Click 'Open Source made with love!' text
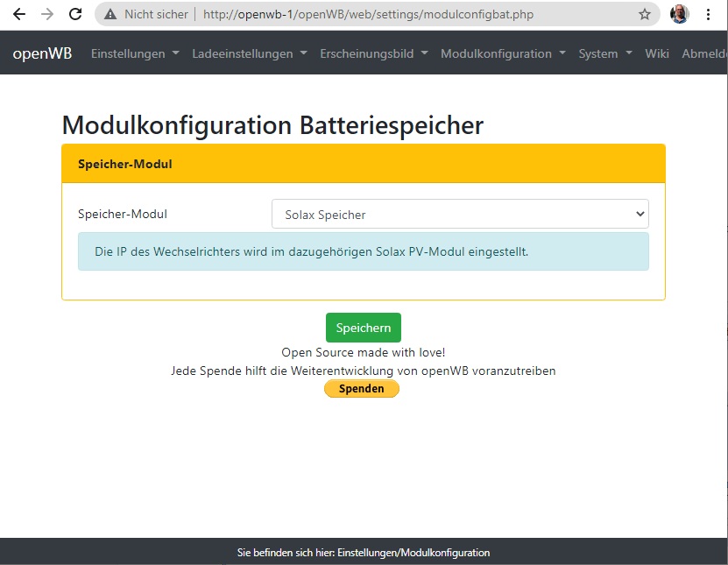The image size is (728, 565). (x=363, y=352)
